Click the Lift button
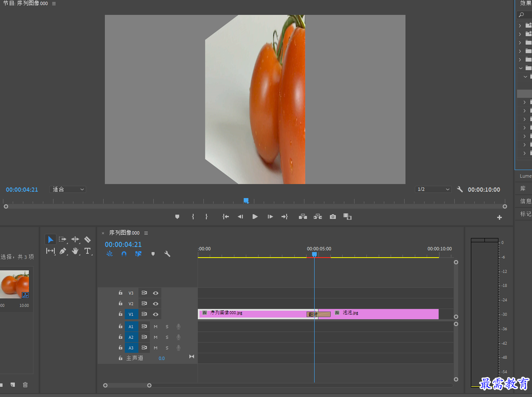The image size is (532, 397). 303,217
